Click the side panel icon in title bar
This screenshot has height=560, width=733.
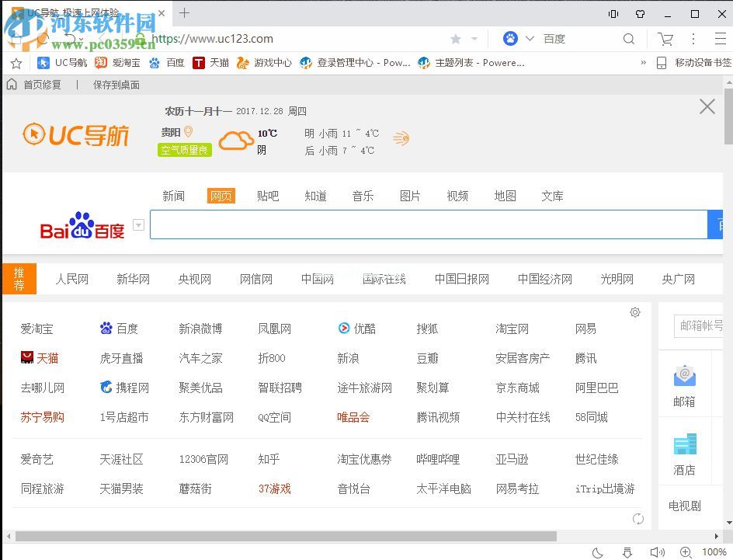(x=613, y=14)
